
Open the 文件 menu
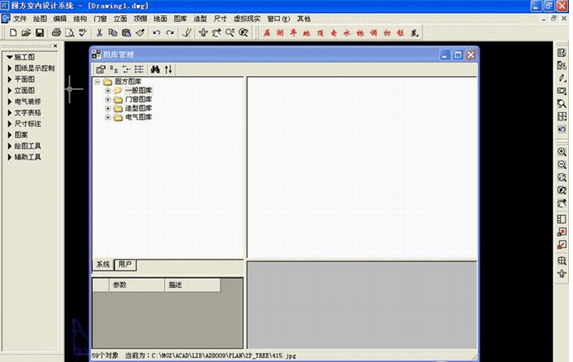point(20,19)
